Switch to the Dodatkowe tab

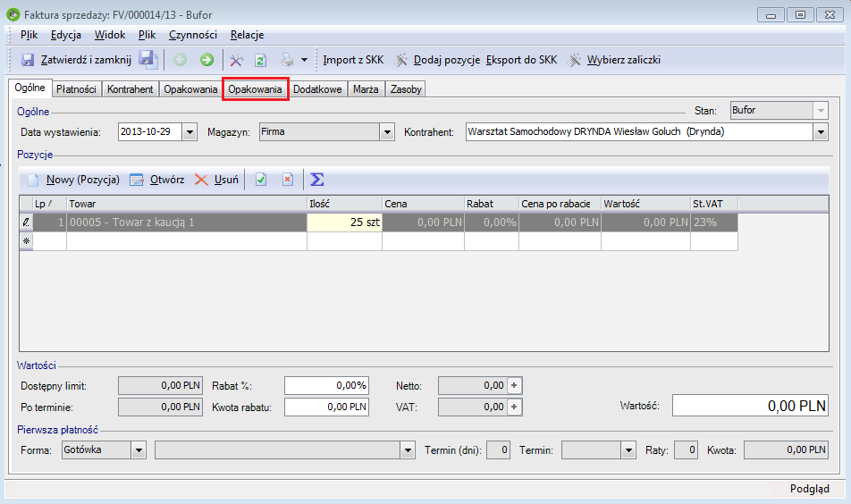317,89
